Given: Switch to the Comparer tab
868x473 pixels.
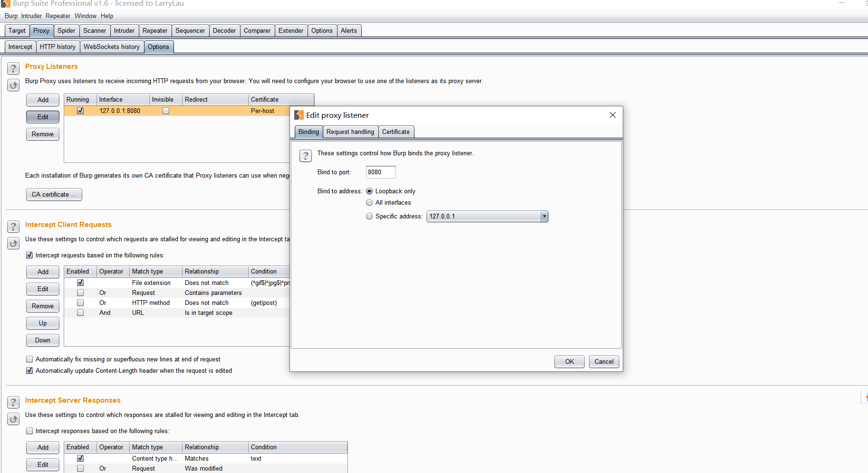Looking at the screenshot, I should point(257,30).
